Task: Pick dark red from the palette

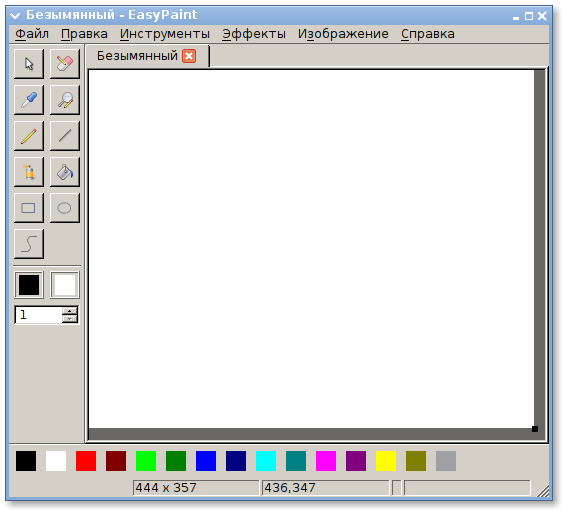Action: coord(116,461)
